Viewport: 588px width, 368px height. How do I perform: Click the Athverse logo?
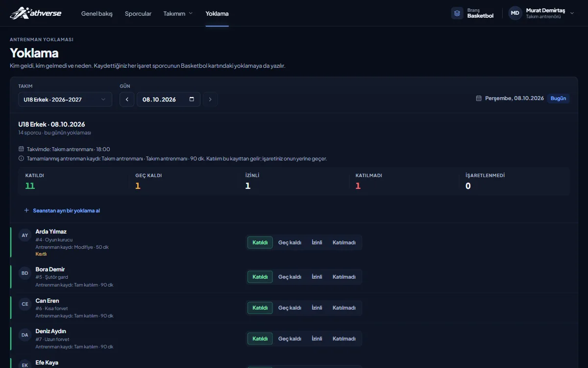coord(36,13)
